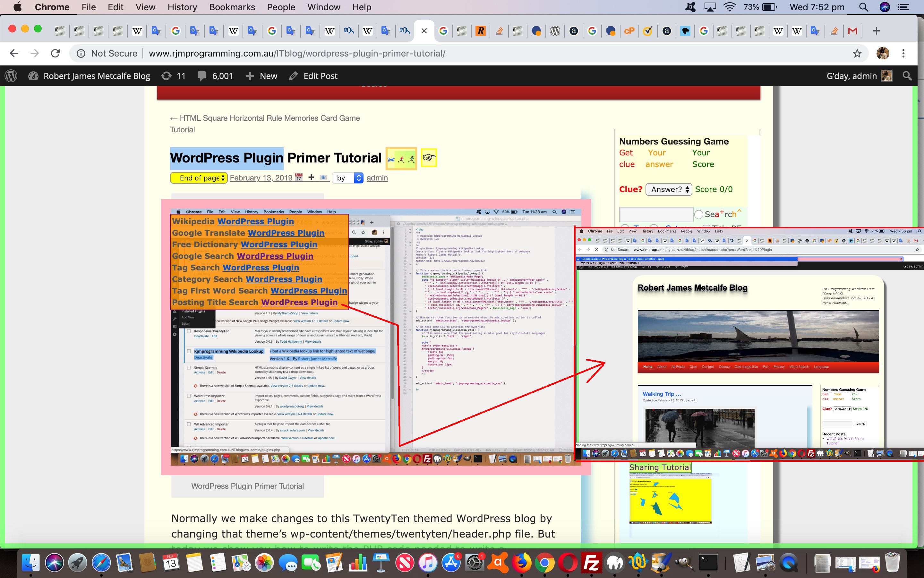Viewport: 924px width, 578px height.
Task: Open a new tab with the plus button
Action: click(876, 31)
